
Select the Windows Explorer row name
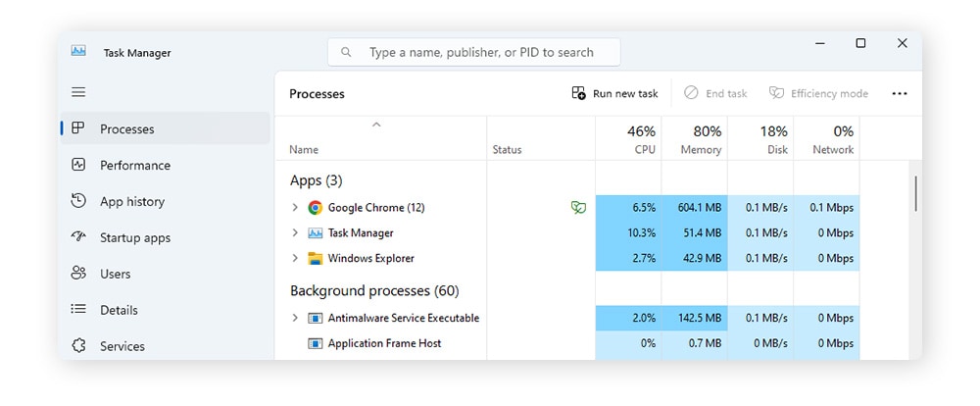[x=370, y=258]
